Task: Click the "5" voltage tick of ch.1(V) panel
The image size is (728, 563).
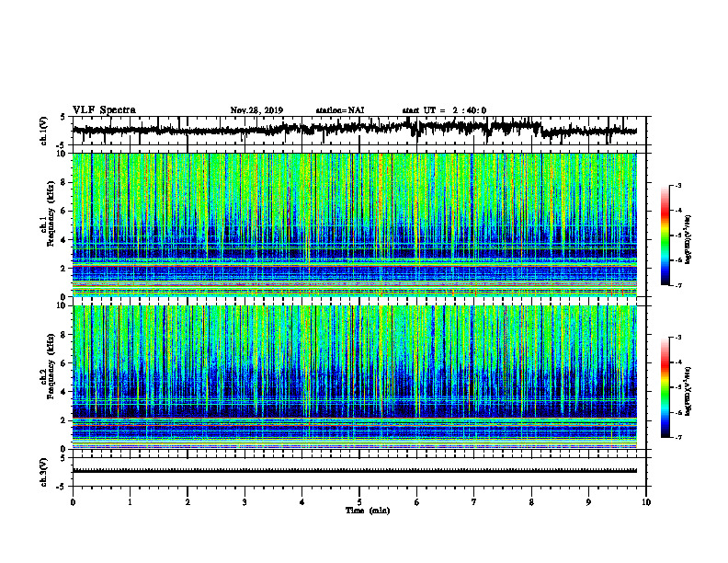Action: coord(63,117)
